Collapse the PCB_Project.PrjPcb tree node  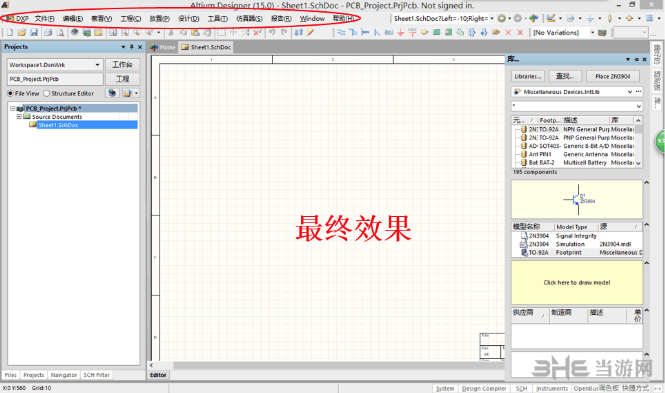tap(13, 109)
